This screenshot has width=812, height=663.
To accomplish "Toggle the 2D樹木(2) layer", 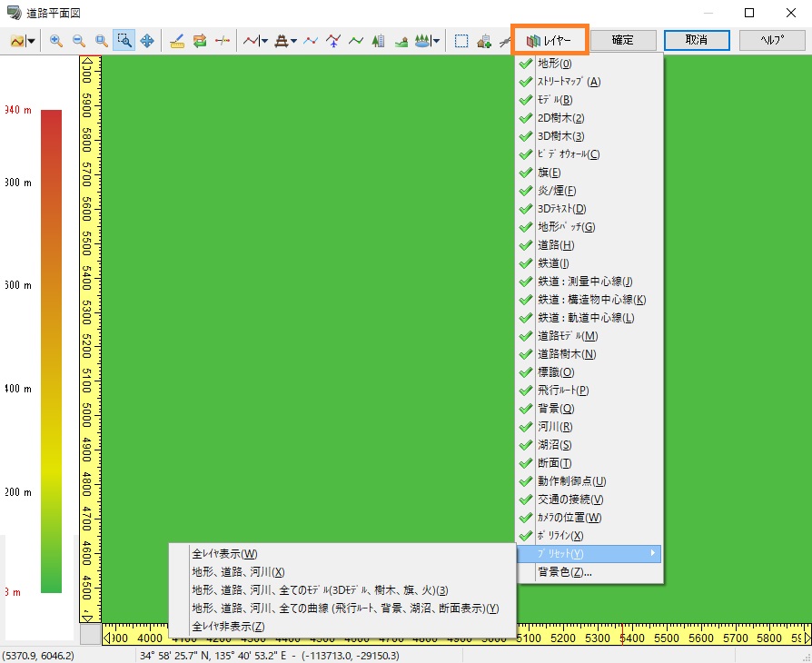I will click(589, 117).
